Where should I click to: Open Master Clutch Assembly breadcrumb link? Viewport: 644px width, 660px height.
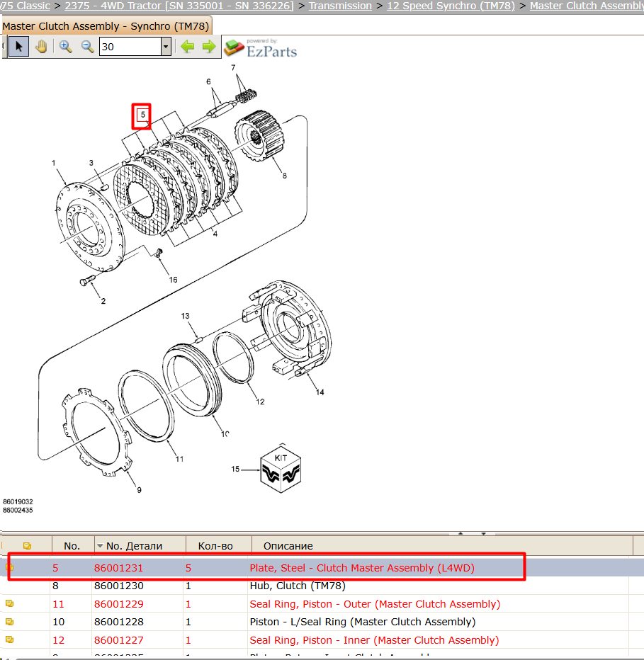(x=587, y=6)
